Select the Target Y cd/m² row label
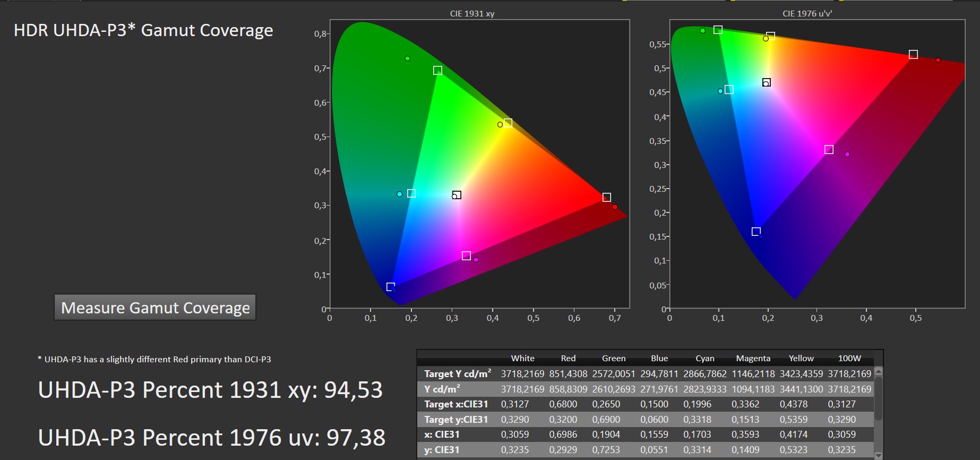Image resolution: width=980 pixels, height=460 pixels. click(457, 374)
